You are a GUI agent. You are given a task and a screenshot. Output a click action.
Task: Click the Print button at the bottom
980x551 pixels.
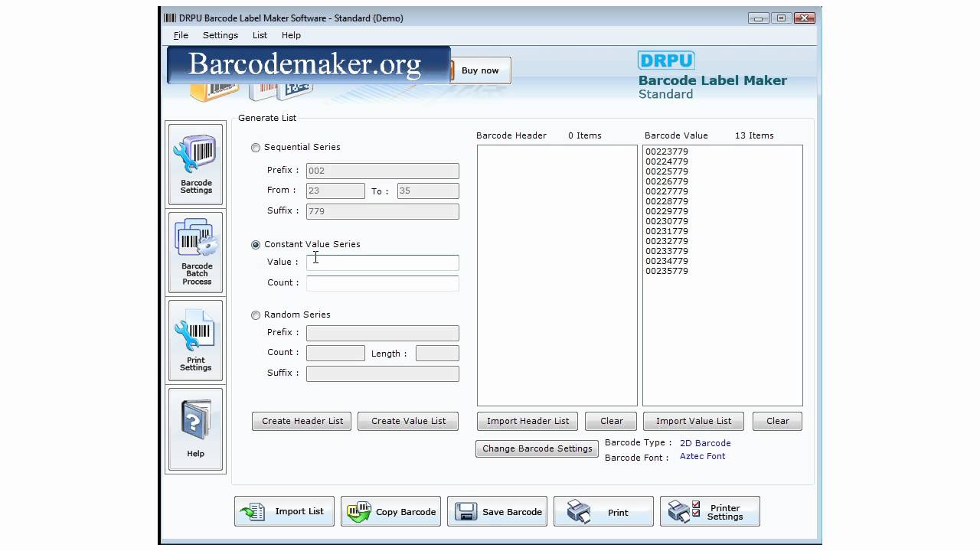[x=603, y=511]
